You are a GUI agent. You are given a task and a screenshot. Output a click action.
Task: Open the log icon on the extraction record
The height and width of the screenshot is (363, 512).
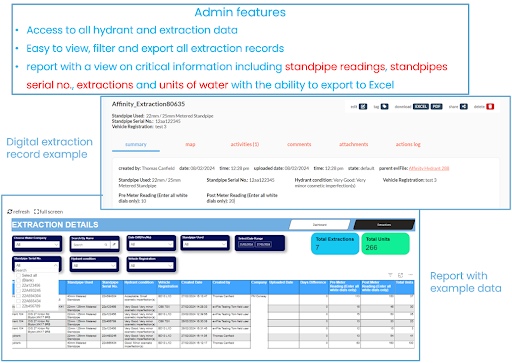point(384,107)
